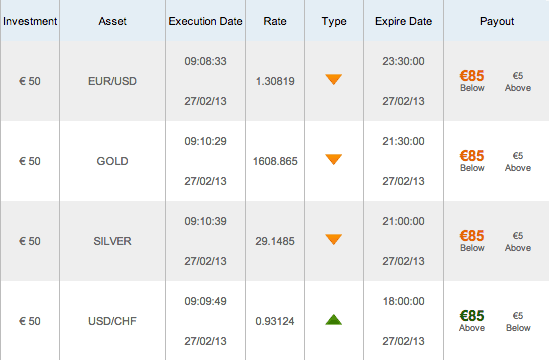This screenshot has width=549, height=360.
Task: Click the orange down arrow for SILVER
Action: [333, 239]
